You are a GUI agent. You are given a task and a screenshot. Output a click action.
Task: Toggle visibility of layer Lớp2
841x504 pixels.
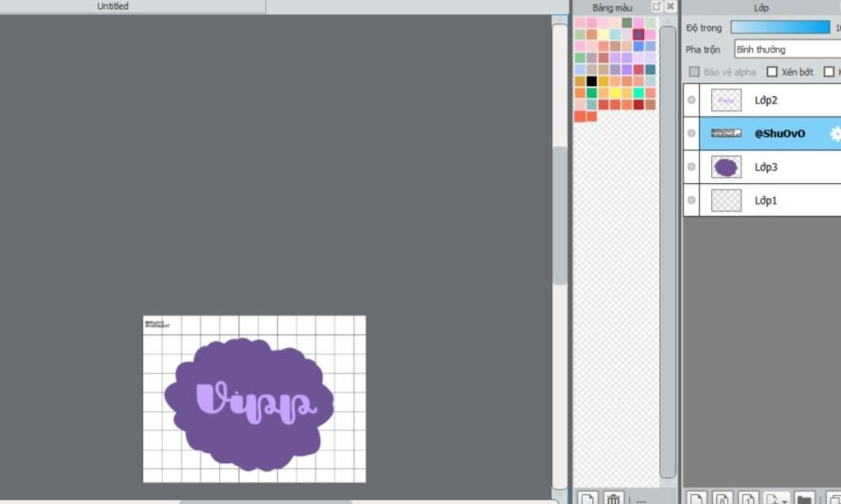click(692, 99)
